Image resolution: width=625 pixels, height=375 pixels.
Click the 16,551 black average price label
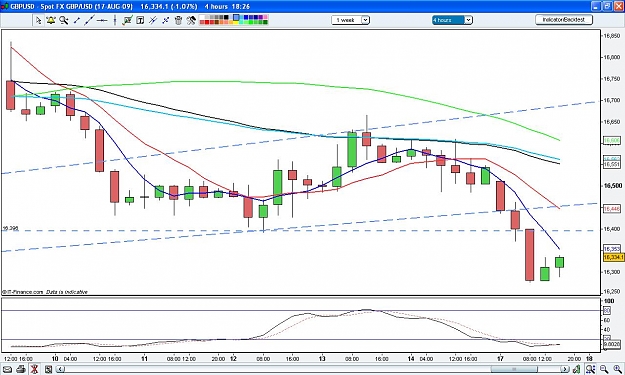click(612, 164)
